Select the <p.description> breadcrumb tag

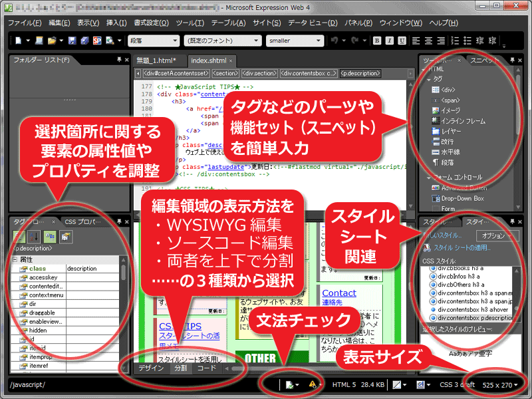[360, 73]
